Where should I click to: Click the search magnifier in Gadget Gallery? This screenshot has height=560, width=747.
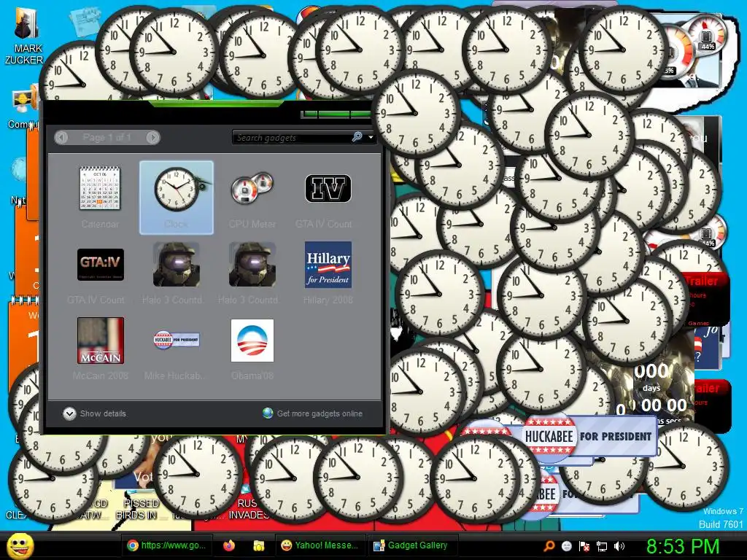(357, 137)
